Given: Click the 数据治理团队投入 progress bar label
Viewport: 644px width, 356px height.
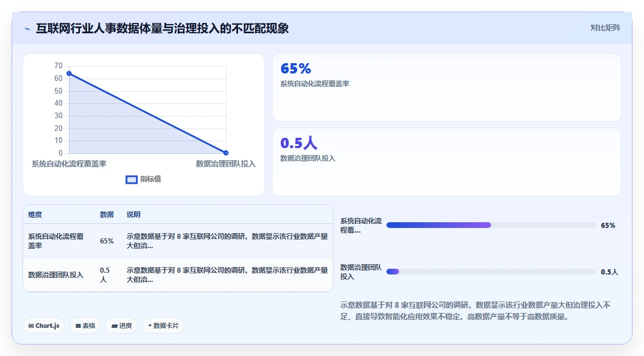Looking at the screenshot, I should [361, 272].
